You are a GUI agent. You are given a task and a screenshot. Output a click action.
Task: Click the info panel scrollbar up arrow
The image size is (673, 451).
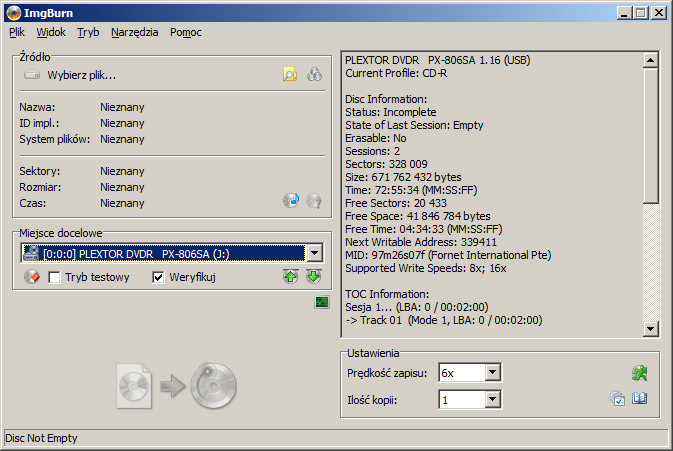point(651,61)
